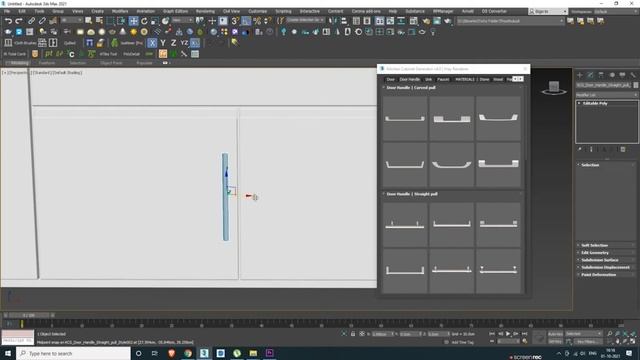Restrict to YZ plane button
This screenshot has width=640, height=360.
pos(184,42)
